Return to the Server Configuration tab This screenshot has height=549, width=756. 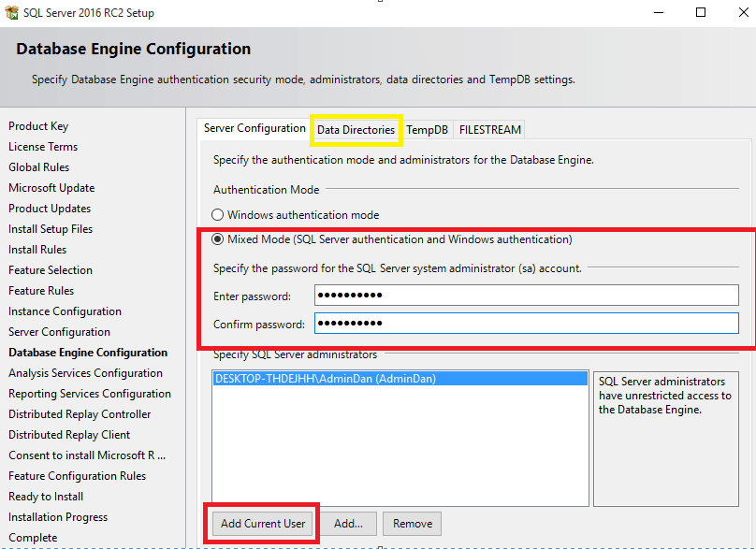253,130
